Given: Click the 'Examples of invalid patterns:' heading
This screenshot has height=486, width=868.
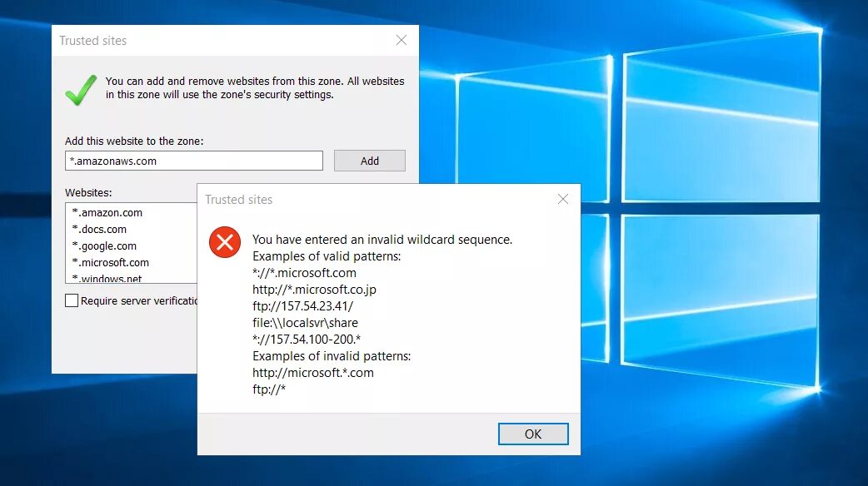Looking at the screenshot, I should pos(332,356).
